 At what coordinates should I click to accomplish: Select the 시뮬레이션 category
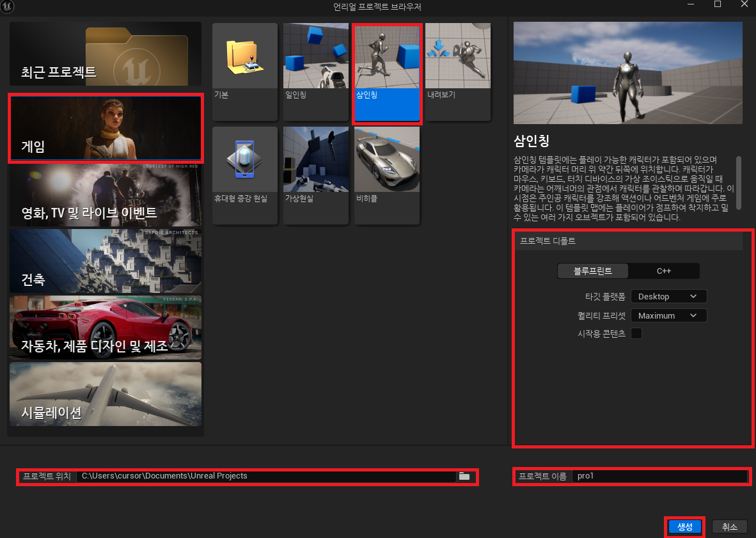coord(106,394)
